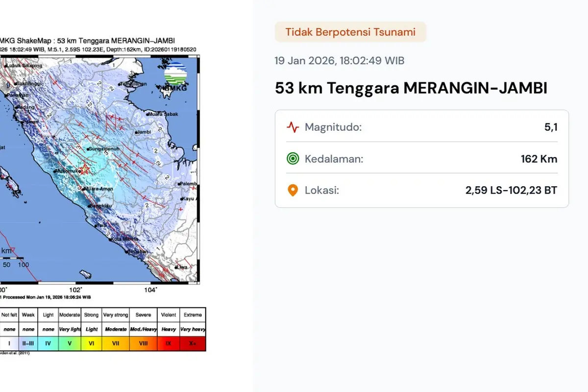Select the timestamp 19 Jan 2026, 18:02:49 WIB

[x=340, y=61]
